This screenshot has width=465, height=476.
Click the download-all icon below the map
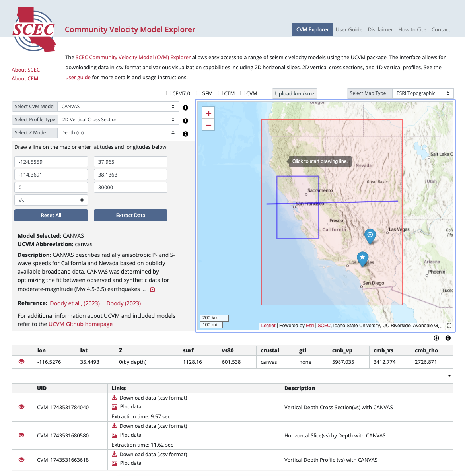point(436,338)
